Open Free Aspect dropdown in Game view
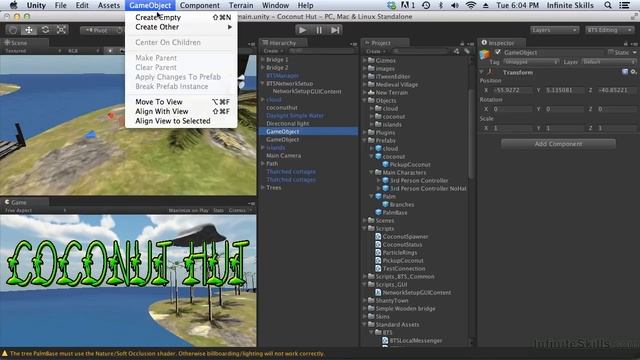Screen dimensions: 640x360 click(35, 210)
